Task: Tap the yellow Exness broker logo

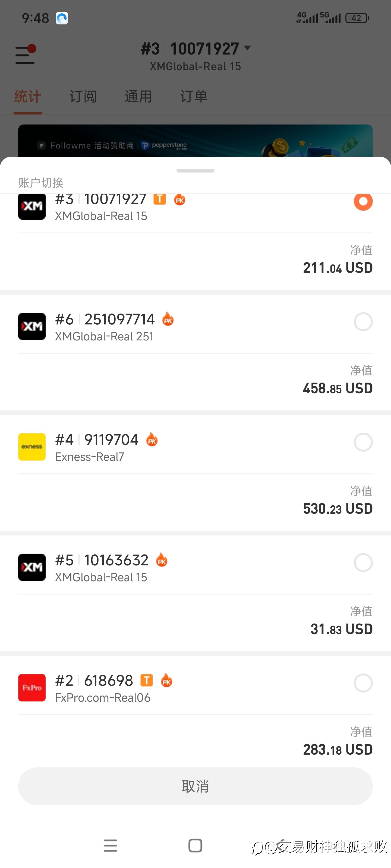Action: 32,446
